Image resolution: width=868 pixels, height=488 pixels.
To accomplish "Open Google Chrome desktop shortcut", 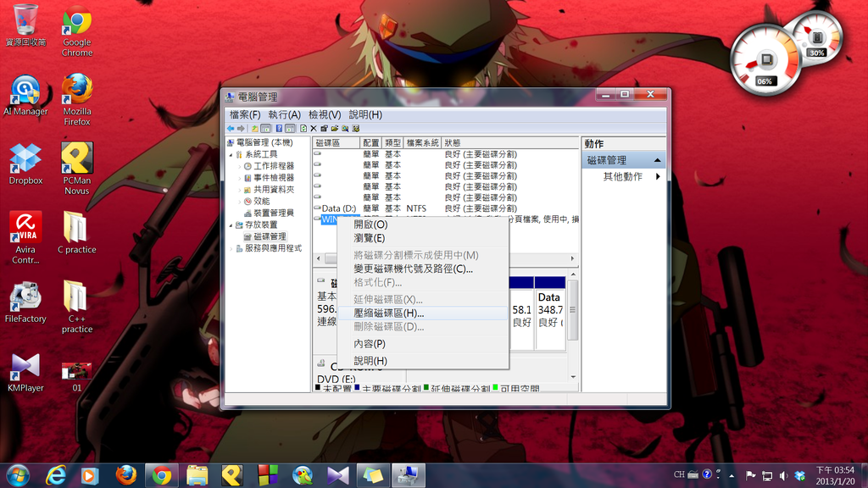I will (77, 31).
